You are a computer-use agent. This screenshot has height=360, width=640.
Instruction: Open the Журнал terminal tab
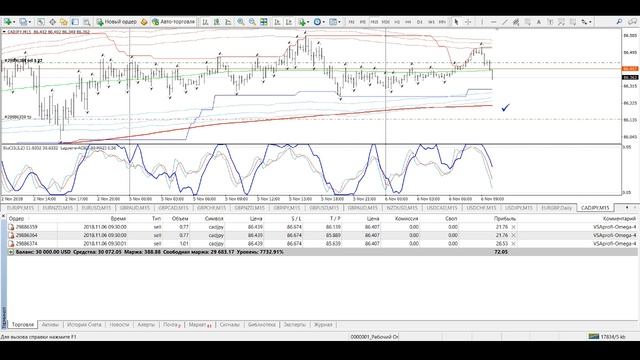point(322,325)
